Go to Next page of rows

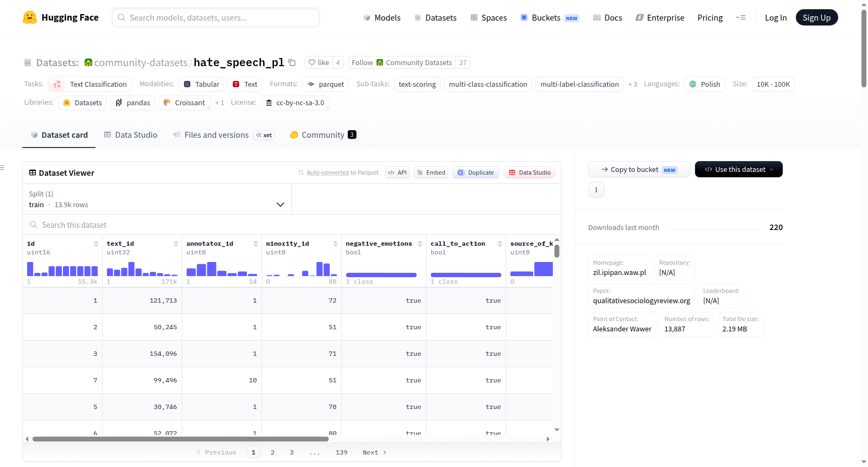click(374, 452)
